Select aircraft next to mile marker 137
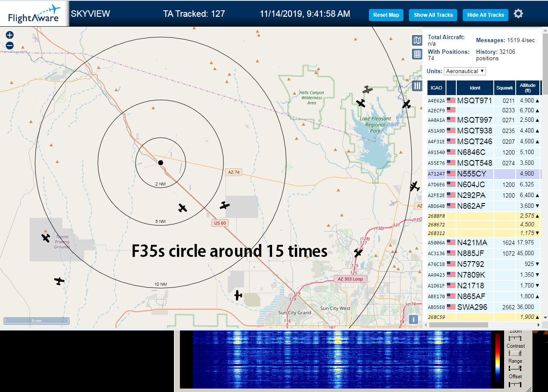 358,253
